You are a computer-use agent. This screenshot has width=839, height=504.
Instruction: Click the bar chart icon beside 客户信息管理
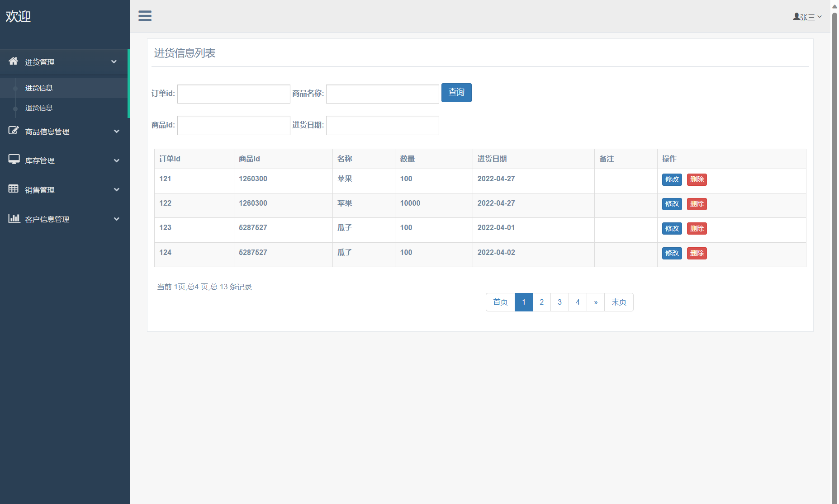[14, 218]
